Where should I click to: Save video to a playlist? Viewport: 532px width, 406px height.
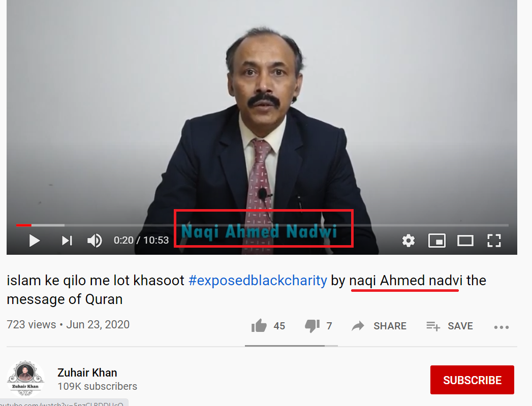tap(433, 326)
